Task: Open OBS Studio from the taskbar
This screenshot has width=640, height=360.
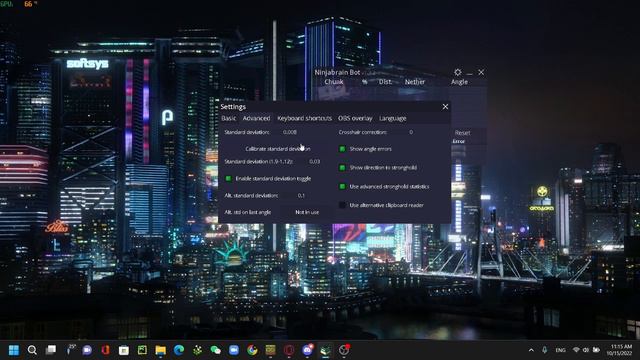Action: tap(344, 350)
